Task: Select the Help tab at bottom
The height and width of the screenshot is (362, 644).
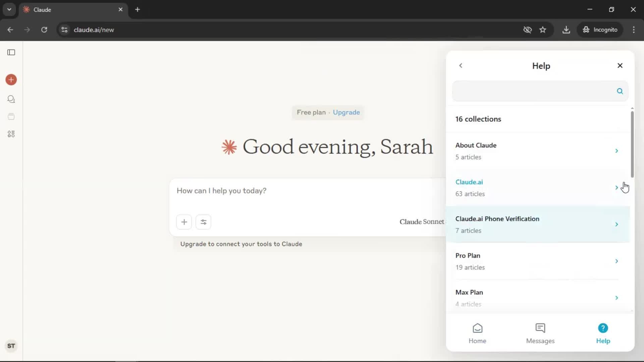Action: [603, 334]
